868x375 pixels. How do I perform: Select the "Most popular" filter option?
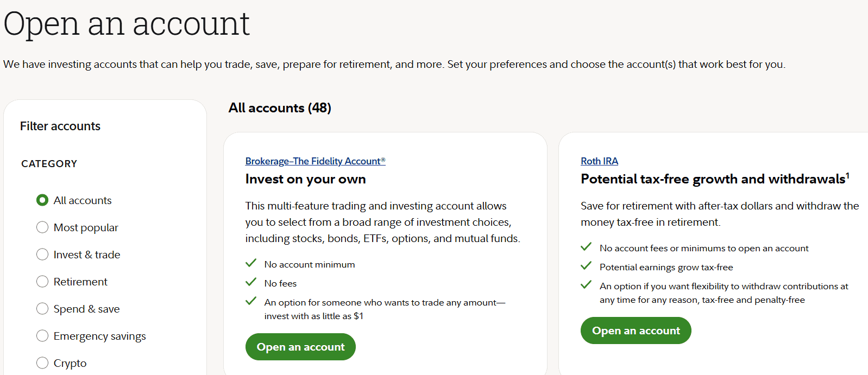pyautogui.click(x=42, y=227)
